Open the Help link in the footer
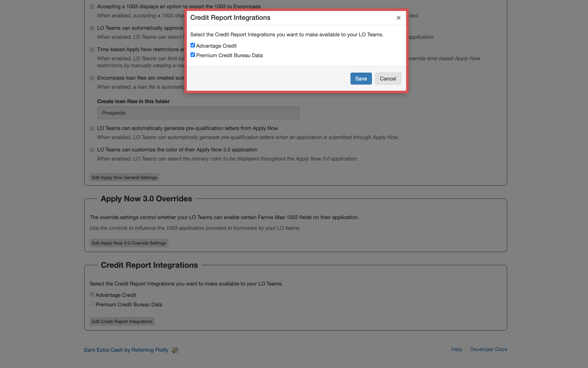Viewport: 588px width, 368px height. (457, 349)
